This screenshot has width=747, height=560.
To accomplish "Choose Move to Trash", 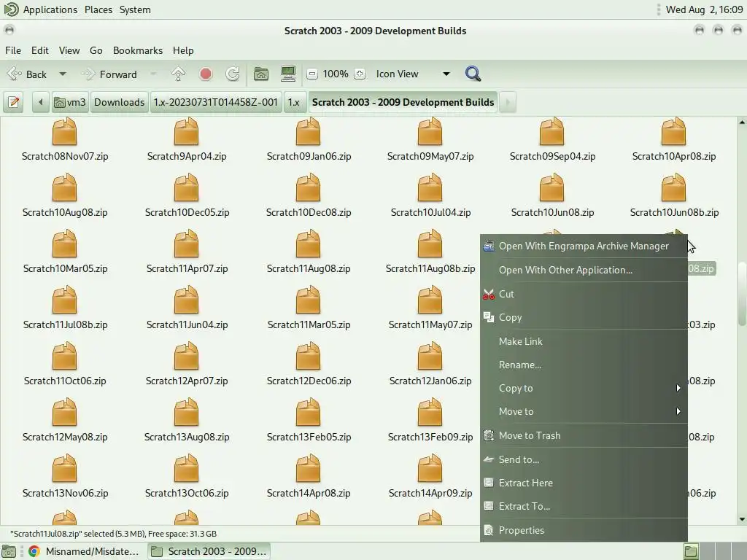I will 584,436.
